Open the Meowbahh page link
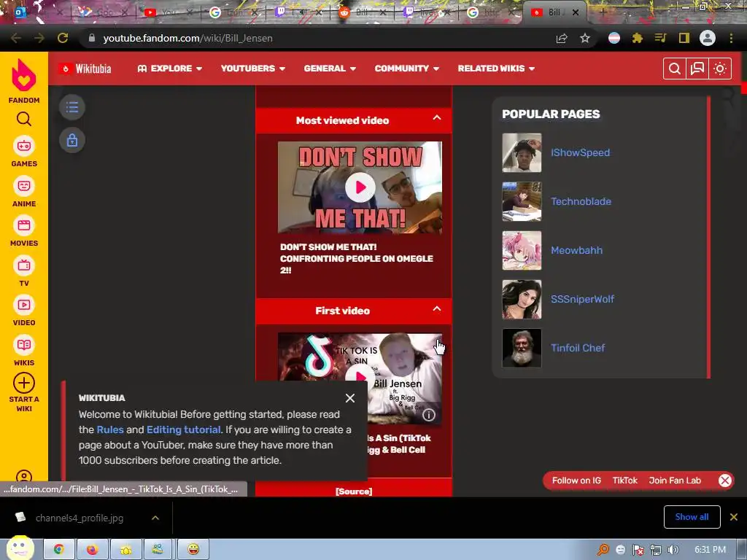Viewport: 747px width, 560px height. tap(576, 250)
